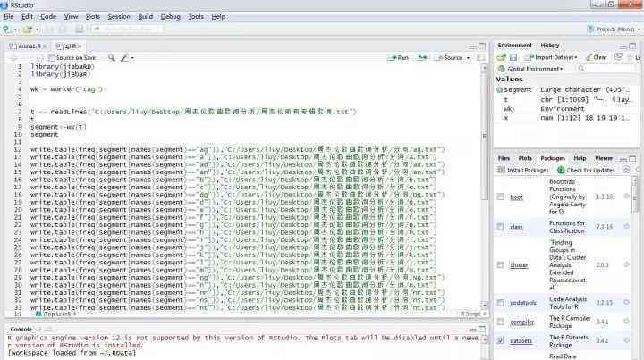The height and width of the screenshot is (360, 644).
Task: Open the Global Environment dropdown
Action: [x=530, y=69]
